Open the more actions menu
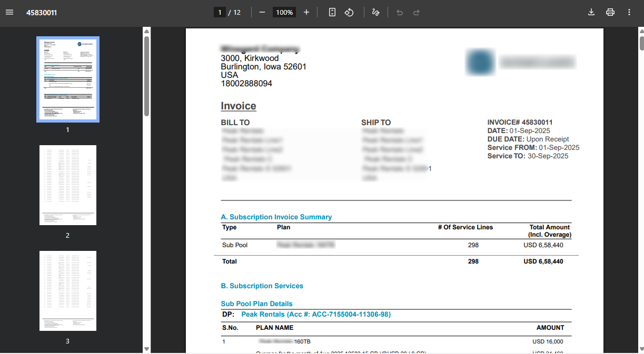The width and height of the screenshot is (644, 354). click(629, 12)
